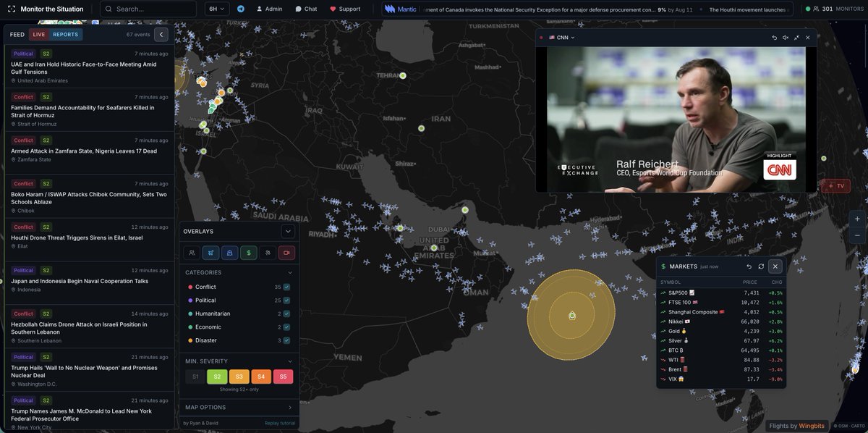The height and width of the screenshot is (433, 868).
Task: Zoom out on the map
Action: (x=857, y=235)
